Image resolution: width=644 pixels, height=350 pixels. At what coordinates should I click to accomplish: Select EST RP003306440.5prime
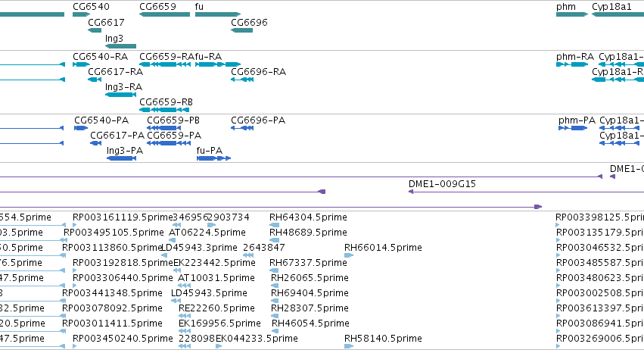tap(123, 278)
